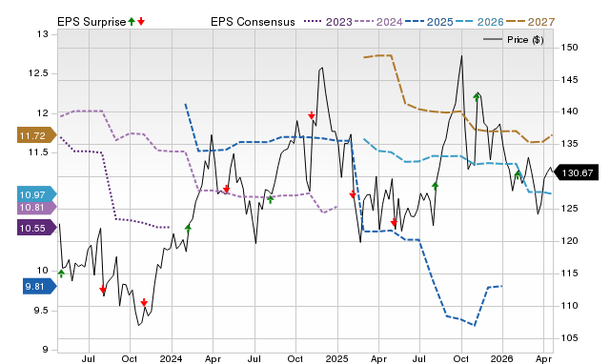This screenshot has height=364, width=610.
Task: Click the EPS Surprise legend label
Action: [91, 22]
